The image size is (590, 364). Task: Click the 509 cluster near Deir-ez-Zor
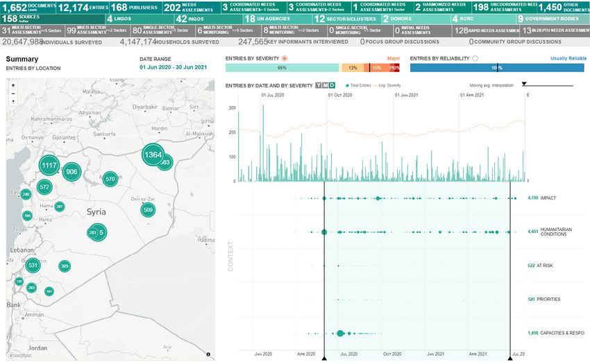click(147, 209)
